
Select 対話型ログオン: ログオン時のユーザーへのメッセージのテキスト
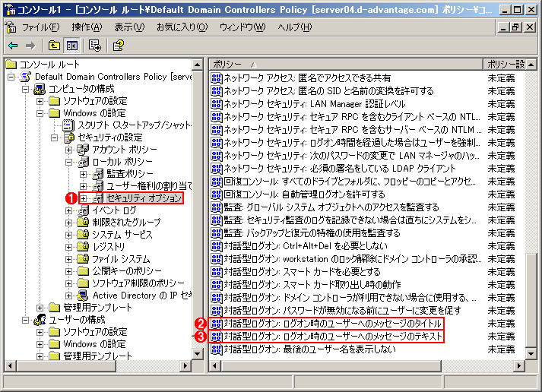(333, 337)
